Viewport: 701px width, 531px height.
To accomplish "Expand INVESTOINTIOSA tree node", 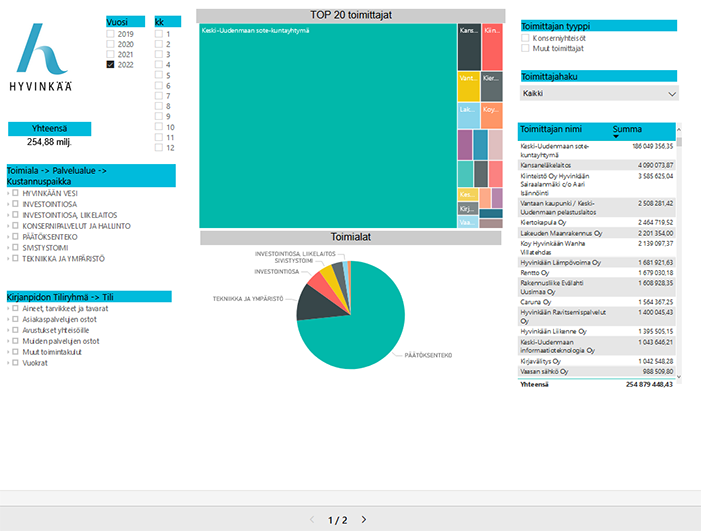I will 8,204.
